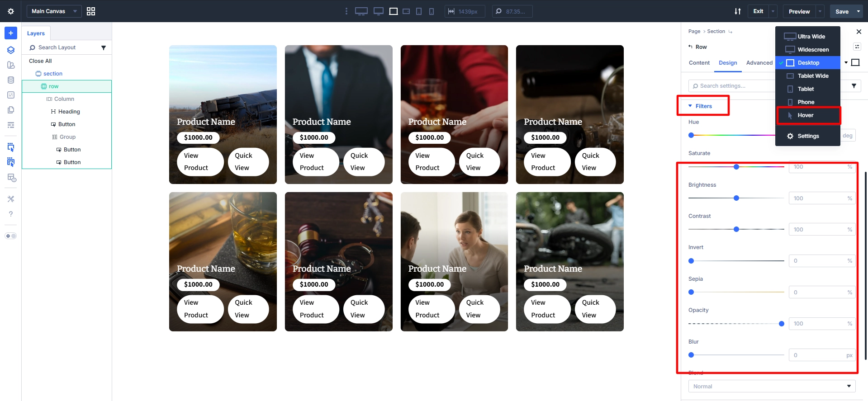Toggle the light/dark mode switch in sidebar
The width and height of the screenshot is (868, 401).
pyautogui.click(x=11, y=236)
